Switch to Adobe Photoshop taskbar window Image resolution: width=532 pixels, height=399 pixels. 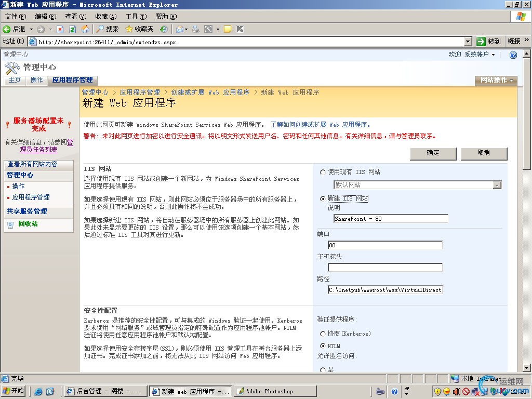(275, 392)
